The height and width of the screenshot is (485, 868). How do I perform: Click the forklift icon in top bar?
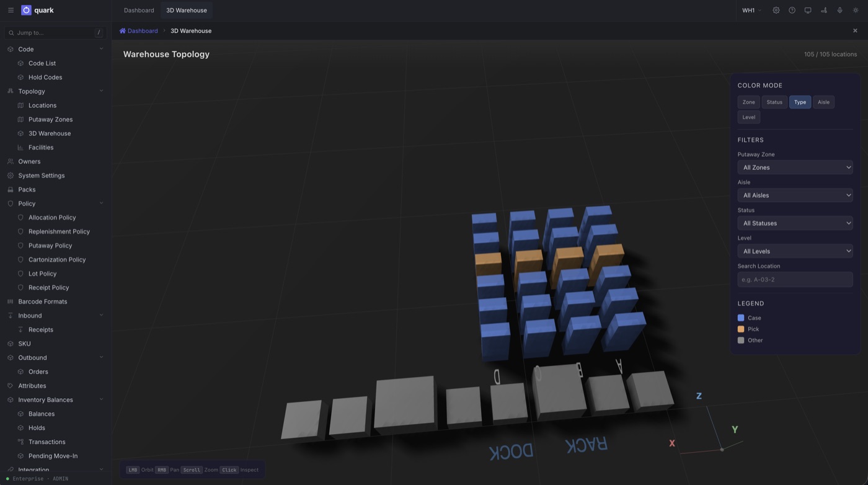pyautogui.click(x=824, y=10)
